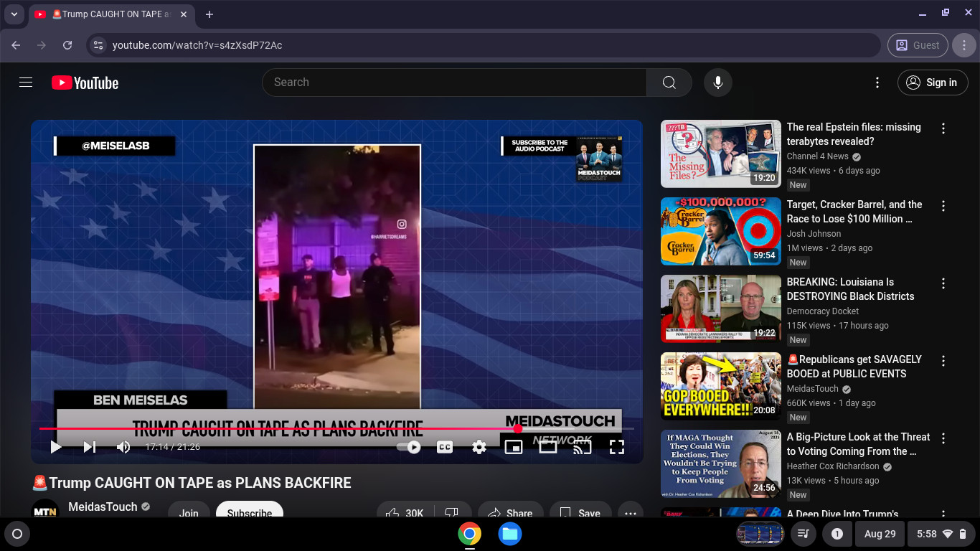
Task: Open options for Republicans booed video
Action: click(x=943, y=361)
